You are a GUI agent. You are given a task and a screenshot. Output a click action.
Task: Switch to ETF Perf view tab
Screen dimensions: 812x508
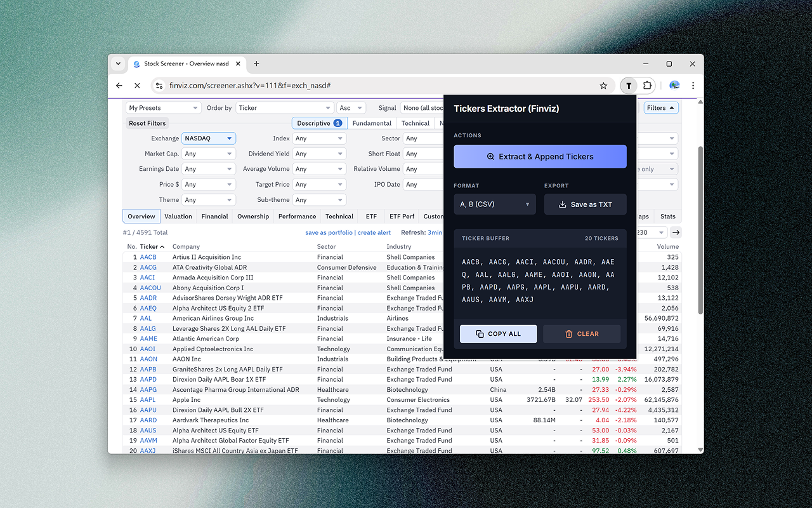point(402,217)
